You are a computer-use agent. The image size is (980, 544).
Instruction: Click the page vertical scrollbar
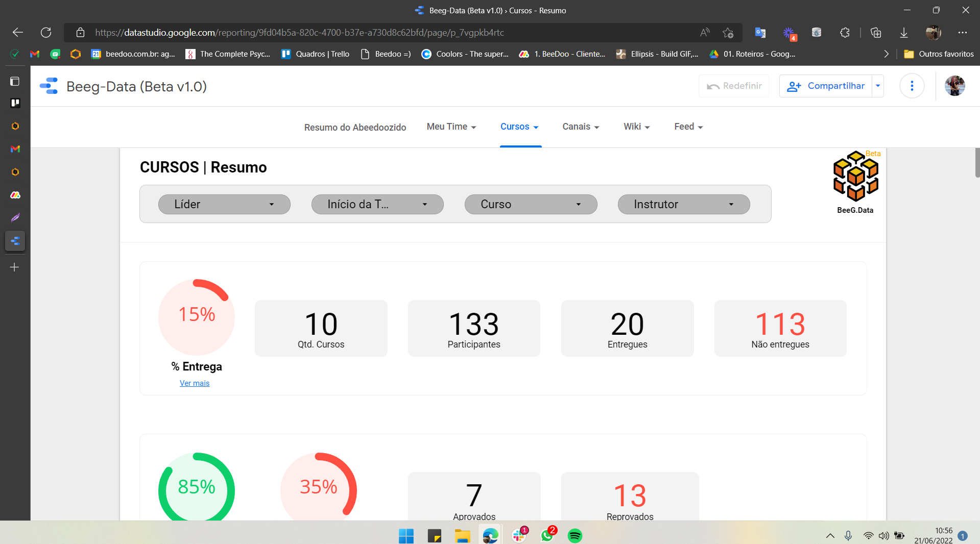point(977,163)
